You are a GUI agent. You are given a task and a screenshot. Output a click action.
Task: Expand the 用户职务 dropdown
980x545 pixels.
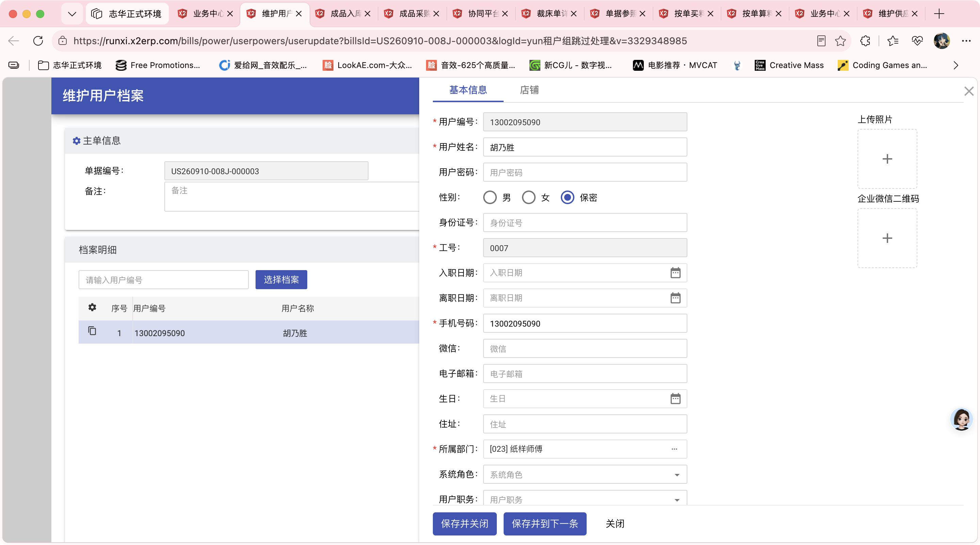677,500
